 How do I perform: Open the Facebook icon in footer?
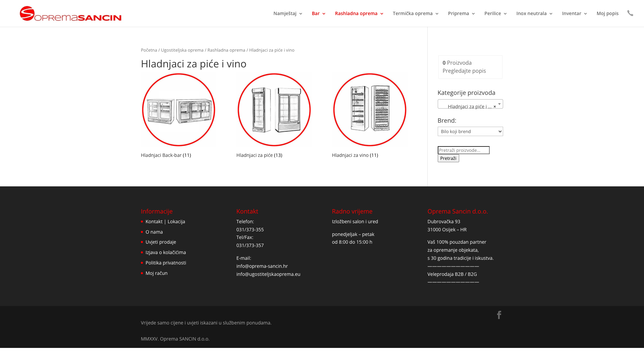[499, 315]
